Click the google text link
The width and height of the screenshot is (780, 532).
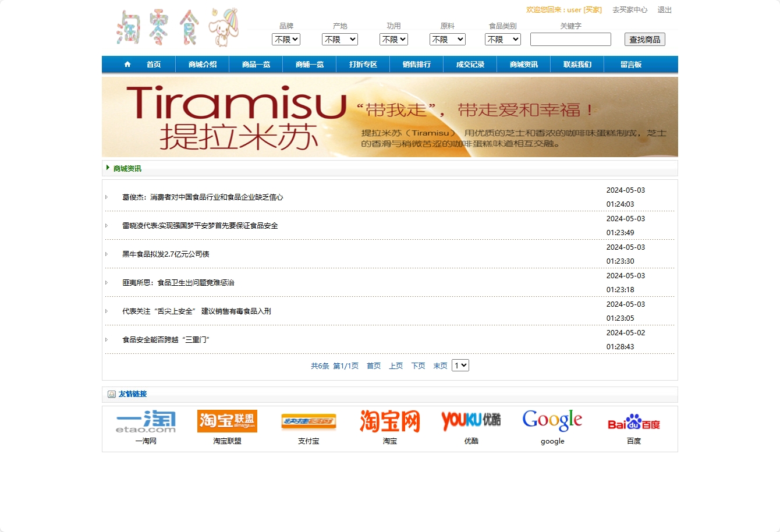pos(552,441)
